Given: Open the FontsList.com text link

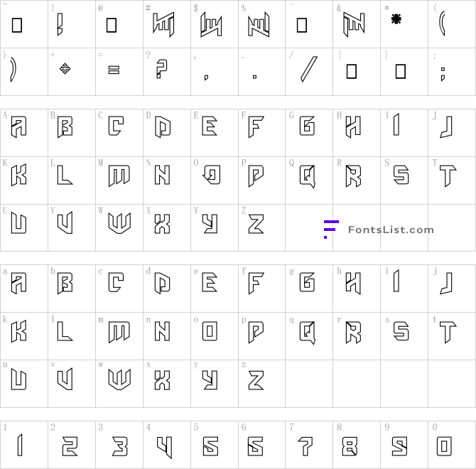Looking at the screenshot, I should click(390, 230).
